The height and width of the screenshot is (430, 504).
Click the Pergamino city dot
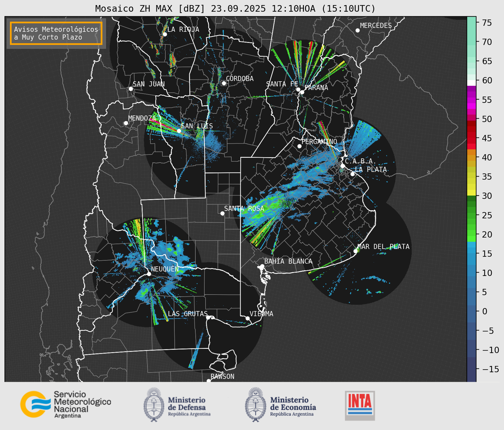299,146
